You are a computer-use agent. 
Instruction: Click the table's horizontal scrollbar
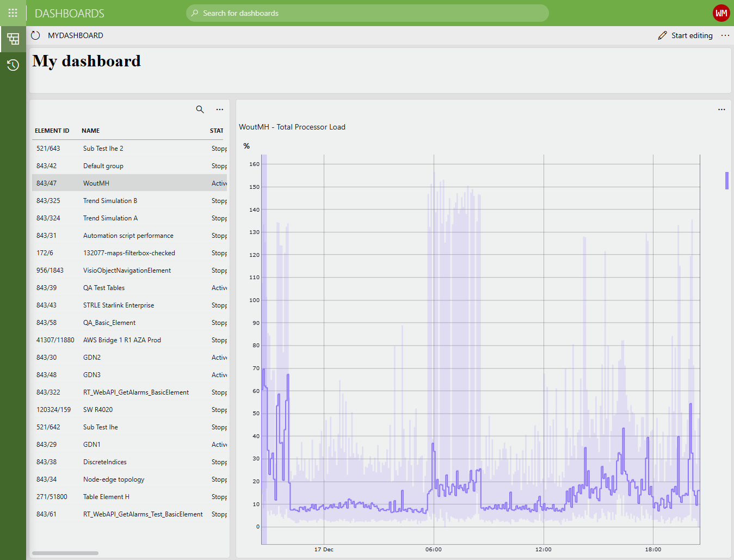click(65, 553)
